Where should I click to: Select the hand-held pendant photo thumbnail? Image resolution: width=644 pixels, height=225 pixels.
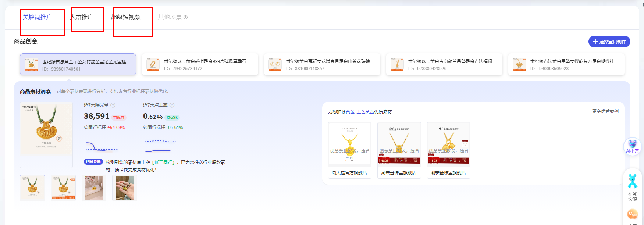[x=125, y=188]
